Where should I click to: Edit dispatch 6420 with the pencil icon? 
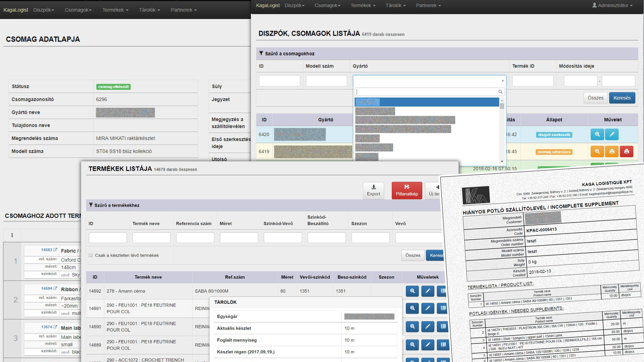pos(612,134)
